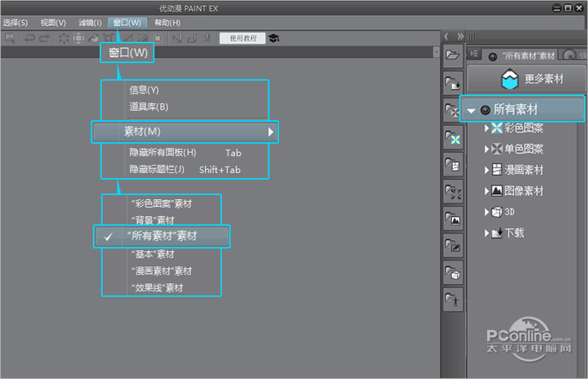Expand the 漫画素材 tree folder

click(x=486, y=171)
